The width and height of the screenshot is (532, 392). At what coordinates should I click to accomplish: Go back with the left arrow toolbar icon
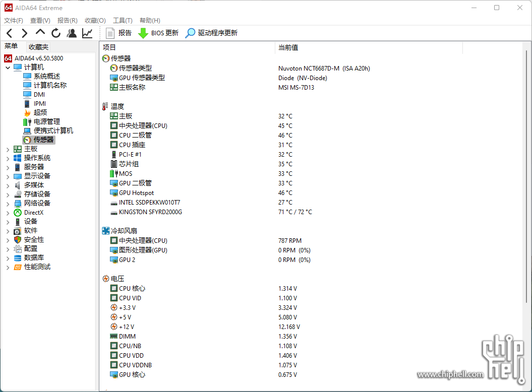pos(10,33)
